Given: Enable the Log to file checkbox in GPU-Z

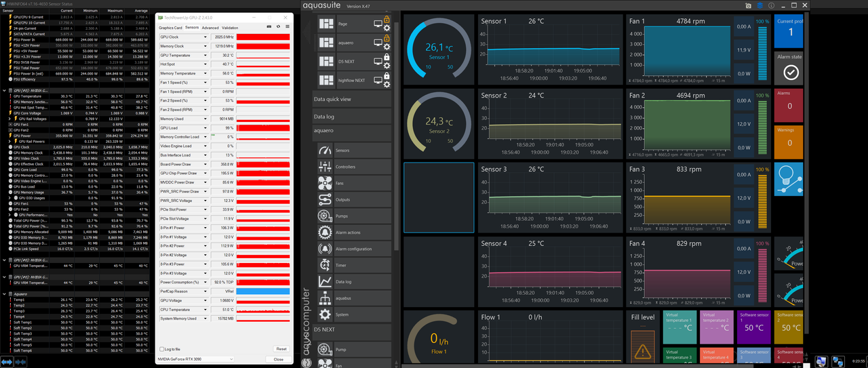Looking at the screenshot, I should coord(161,349).
